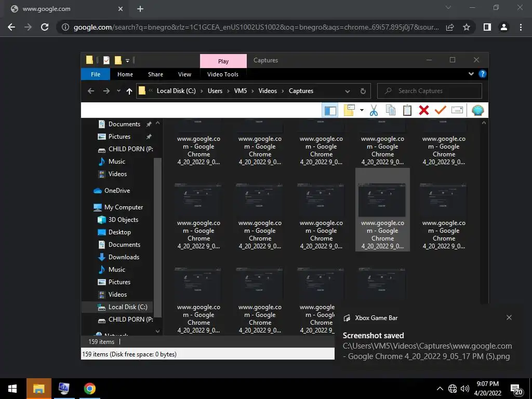Open address bar history dropdown in Explorer

tap(347, 91)
